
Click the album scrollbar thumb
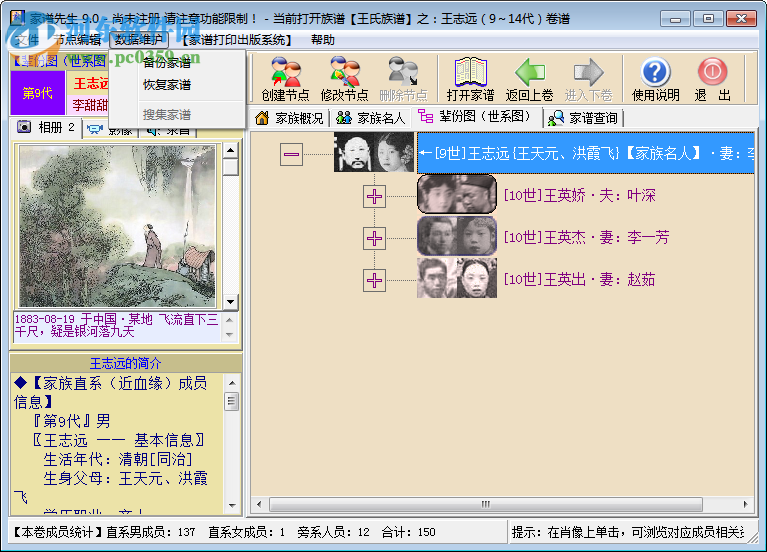230,167
